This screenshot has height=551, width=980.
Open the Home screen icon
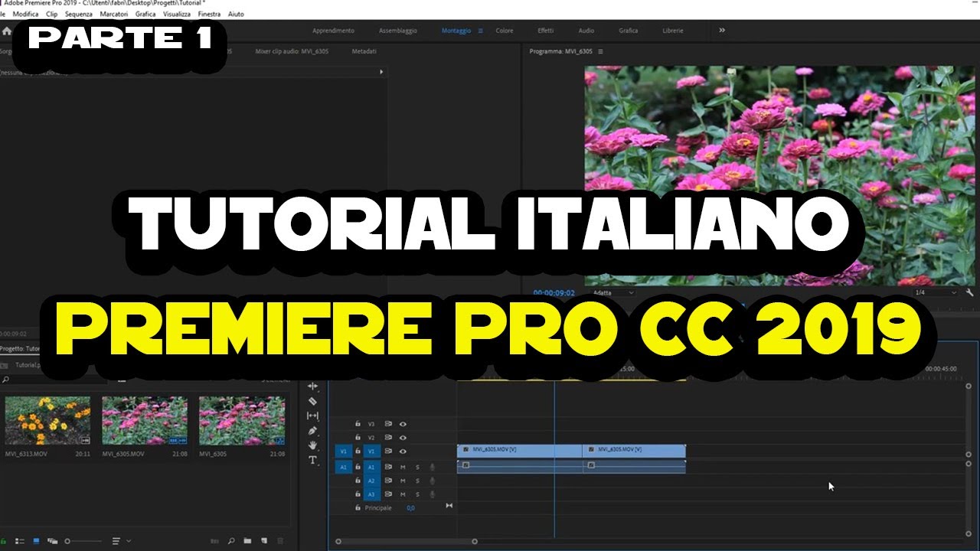coord(7,31)
